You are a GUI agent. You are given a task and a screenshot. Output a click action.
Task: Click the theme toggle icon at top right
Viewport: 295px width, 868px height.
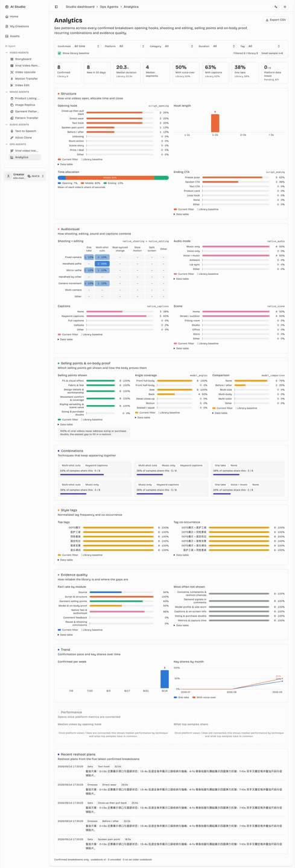285,7
